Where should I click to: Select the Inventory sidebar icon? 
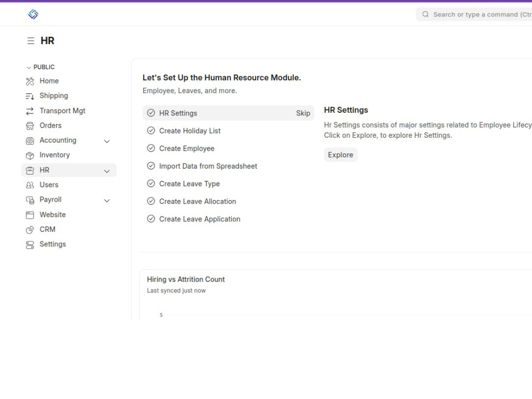(x=29, y=155)
